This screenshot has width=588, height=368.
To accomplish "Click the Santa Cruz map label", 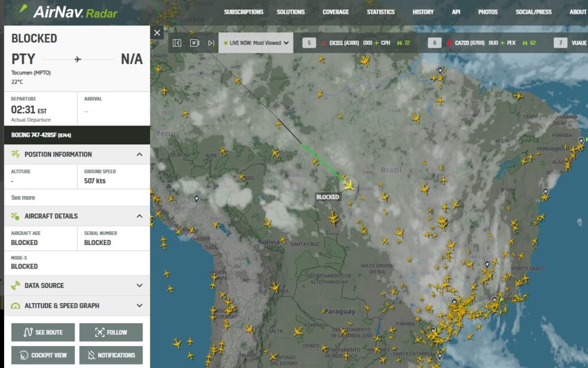I will click(x=305, y=244).
